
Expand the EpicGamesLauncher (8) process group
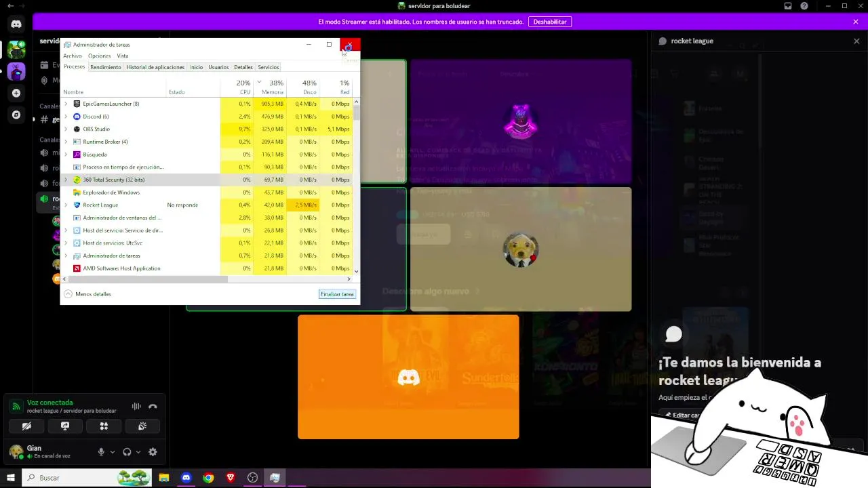point(66,104)
